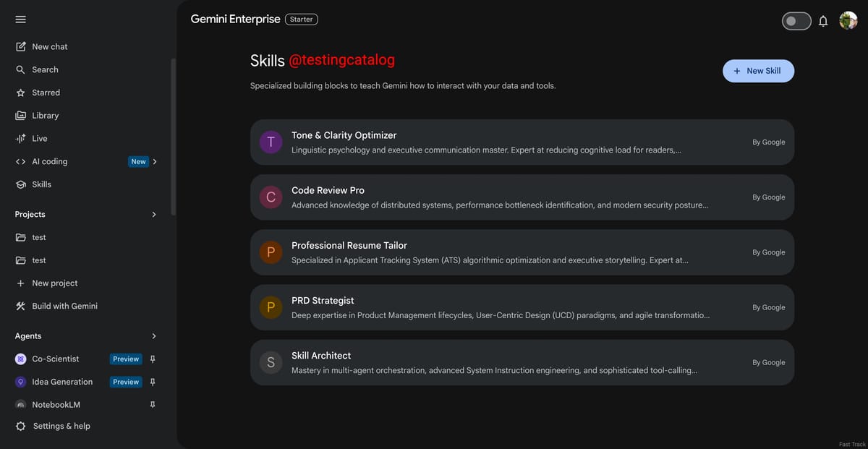Open Starred items from the sidebar
The height and width of the screenshot is (449, 868).
point(20,92)
